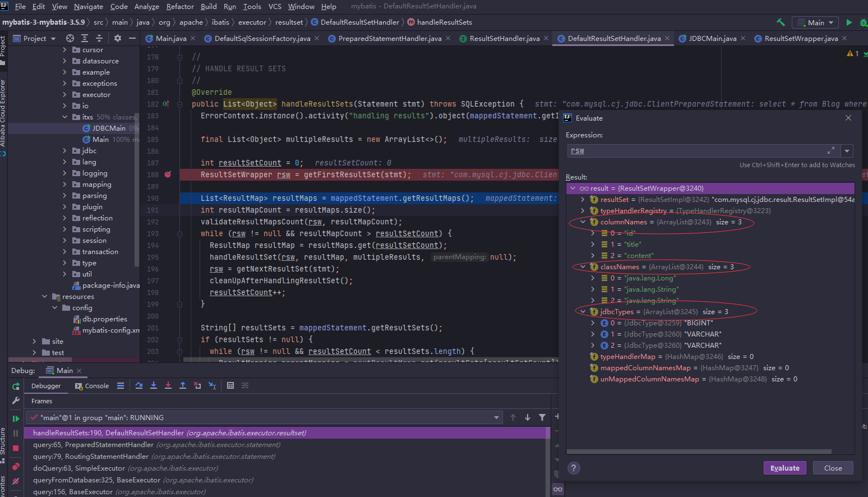The height and width of the screenshot is (497, 868).
Task: Select the JDBCMain class in project tree
Action: (109, 128)
